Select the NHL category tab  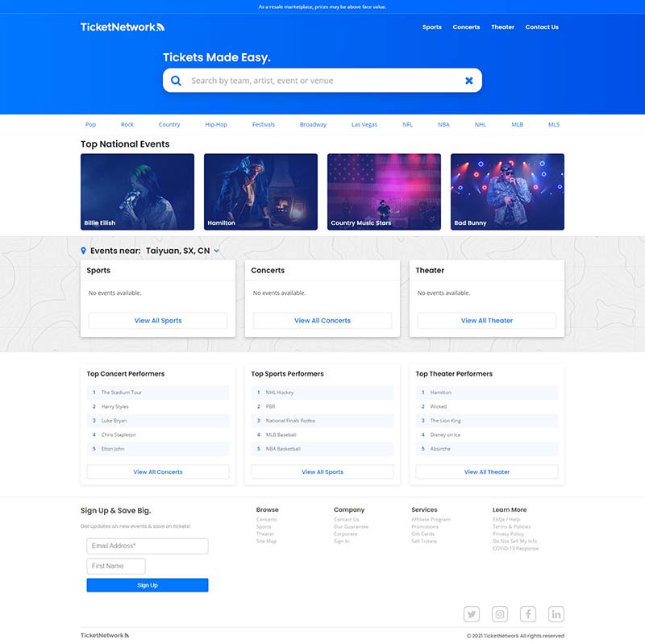(480, 125)
